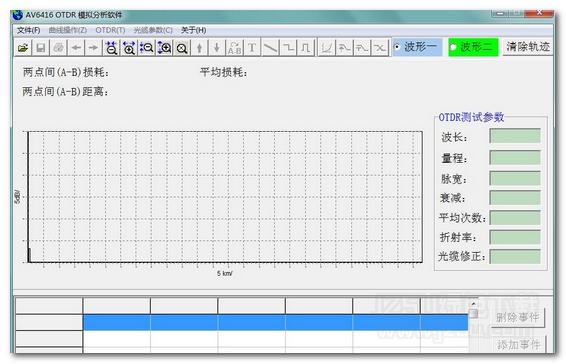Click the A-B marker switch icon
This screenshot has height=364, width=566.
[x=235, y=48]
